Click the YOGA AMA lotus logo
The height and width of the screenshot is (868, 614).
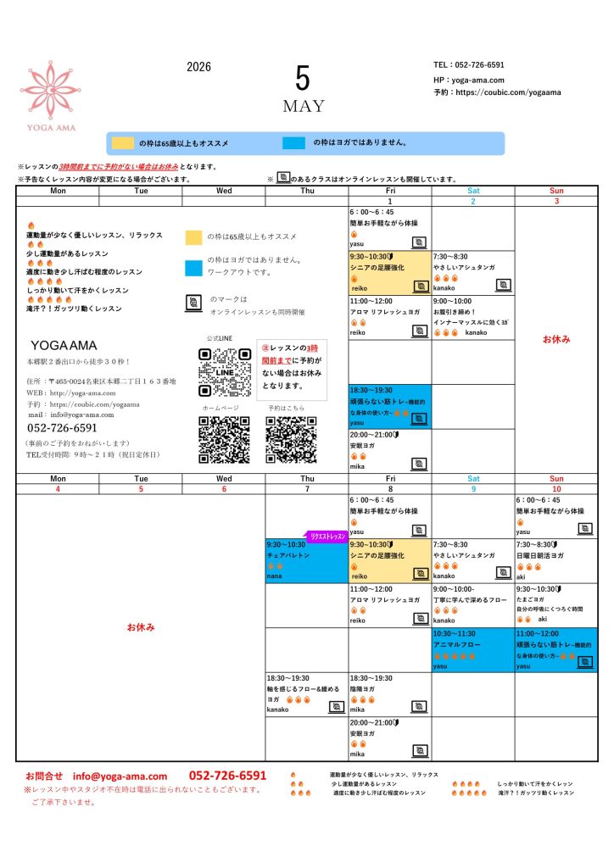coord(51,86)
